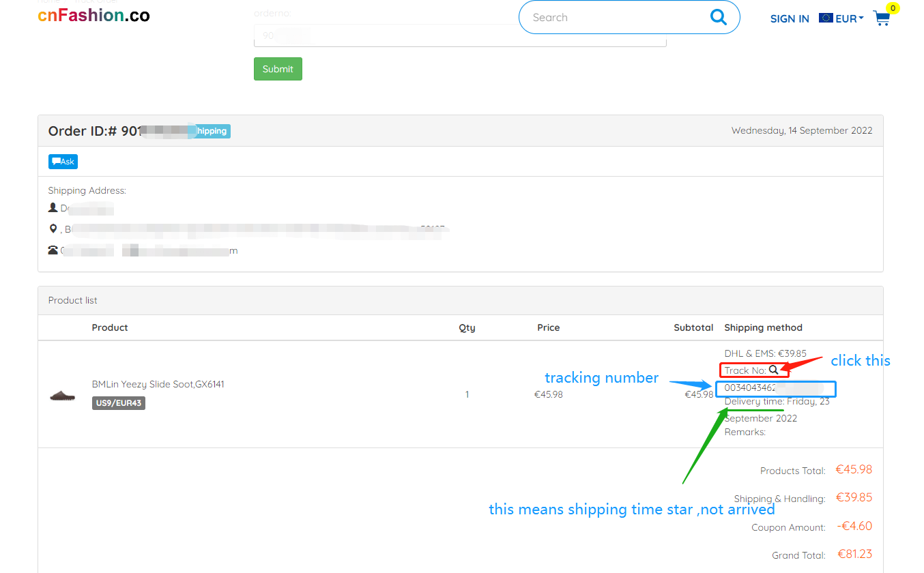Open the Yeezy Slide product thumbnail
Viewport: 924px width, 573px height.
point(63,395)
